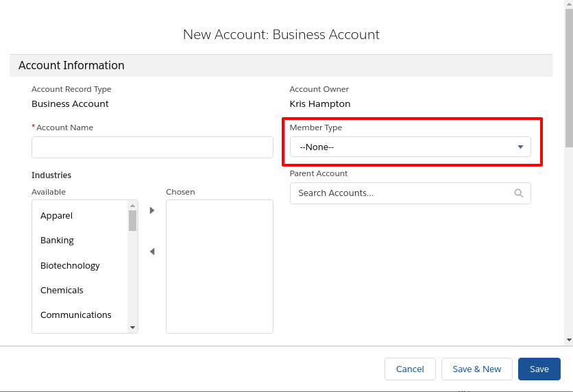
Task: Click the dialog's vertical scrollbar thumb
Action: (x=569, y=78)
